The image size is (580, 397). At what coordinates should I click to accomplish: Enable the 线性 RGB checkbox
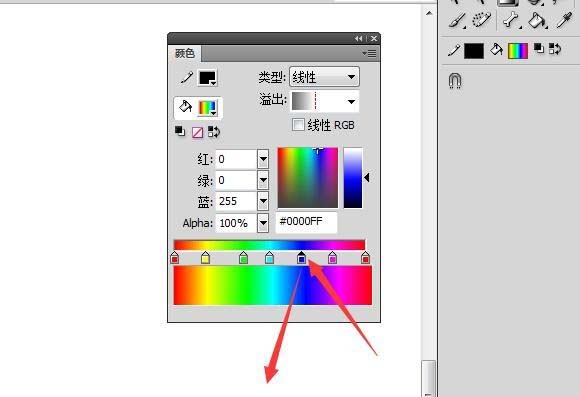click(x=298, y=125)
